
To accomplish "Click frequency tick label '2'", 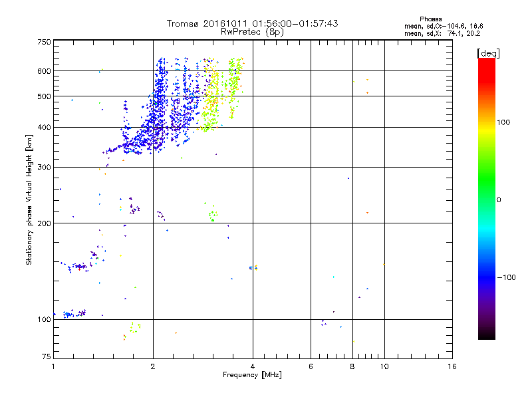I will (153, 366).
